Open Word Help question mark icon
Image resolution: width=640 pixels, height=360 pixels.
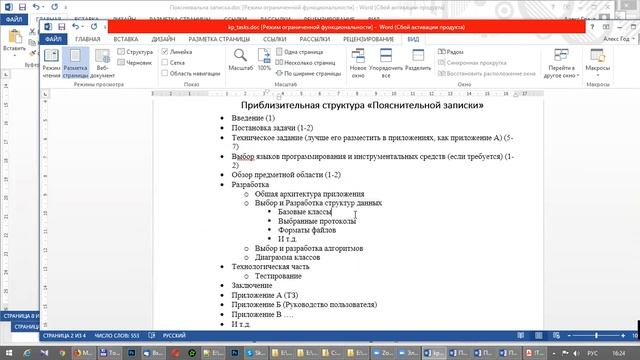(592, 27)
